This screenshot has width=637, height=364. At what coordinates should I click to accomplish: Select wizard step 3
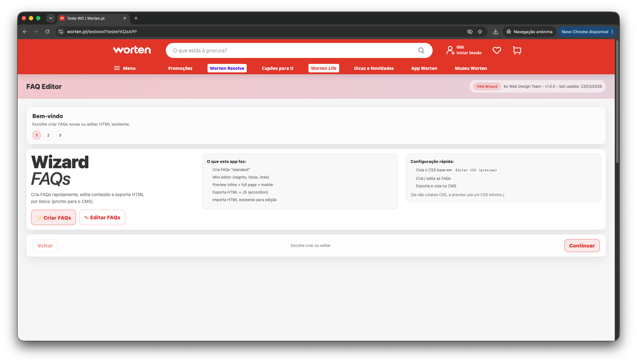pos(60,135)
